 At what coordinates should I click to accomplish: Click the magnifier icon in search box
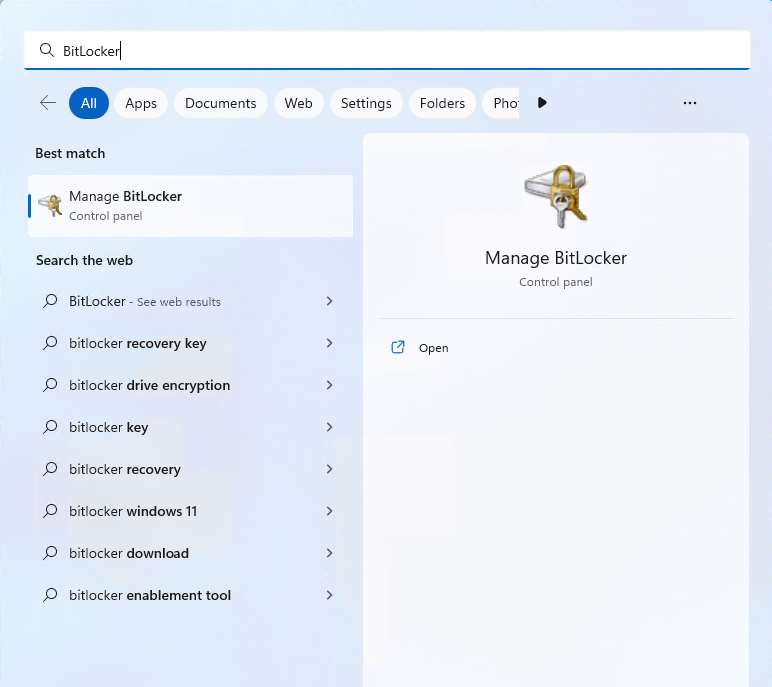coord(46,50)
